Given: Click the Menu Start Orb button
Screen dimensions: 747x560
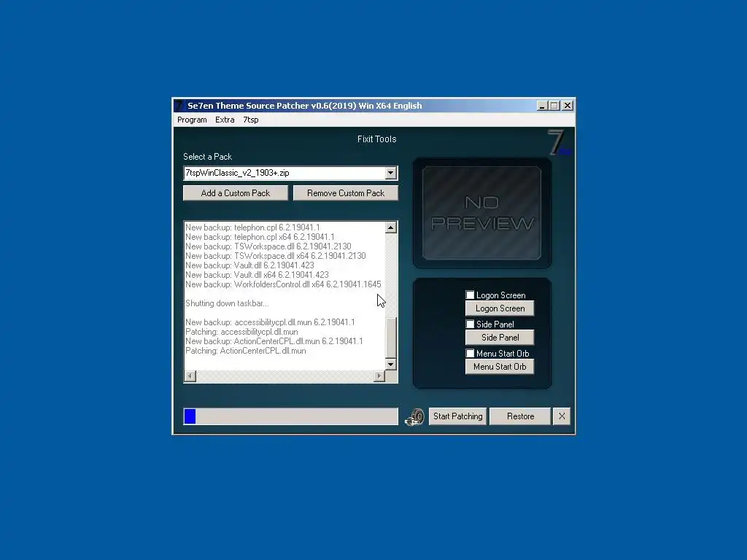Looking at the screenshot, I should coord(500,367).
